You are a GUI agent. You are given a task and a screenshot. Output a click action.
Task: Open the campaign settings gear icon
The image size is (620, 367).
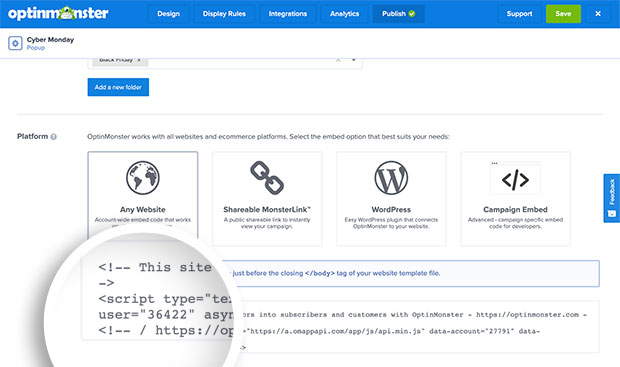point(15,43)
